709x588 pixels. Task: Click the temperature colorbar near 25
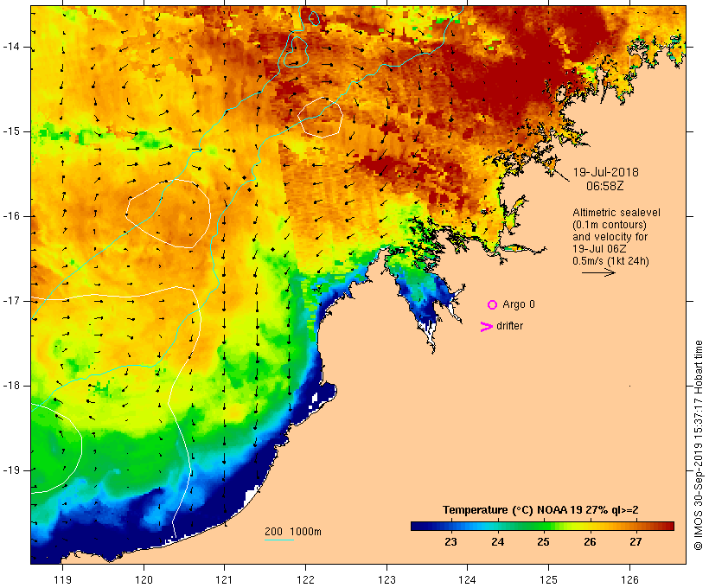(x=544, y=526)
